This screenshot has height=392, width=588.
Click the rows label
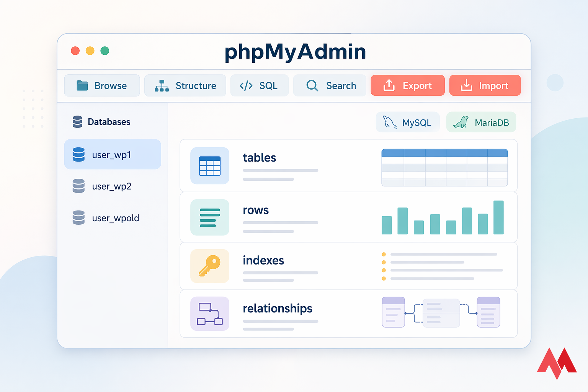[x=256, y=210]
